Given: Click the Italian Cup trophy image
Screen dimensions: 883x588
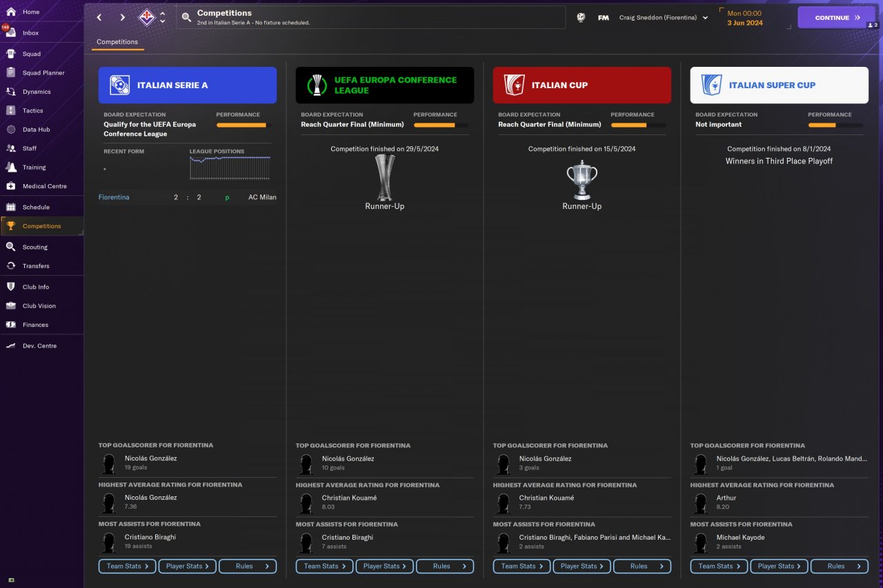Looking at the screenshot, I should (x=582, y=180).
